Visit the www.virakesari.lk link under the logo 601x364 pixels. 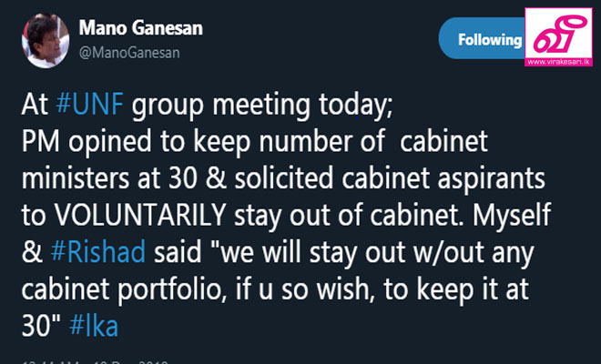click(x=558, y=62)
